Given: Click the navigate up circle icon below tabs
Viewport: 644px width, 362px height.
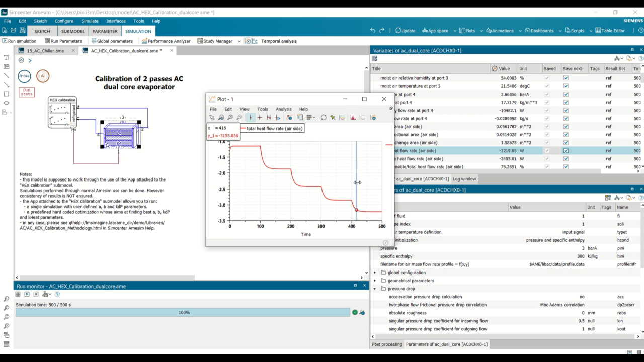Looking at the screenshot, I should point(21,60).
